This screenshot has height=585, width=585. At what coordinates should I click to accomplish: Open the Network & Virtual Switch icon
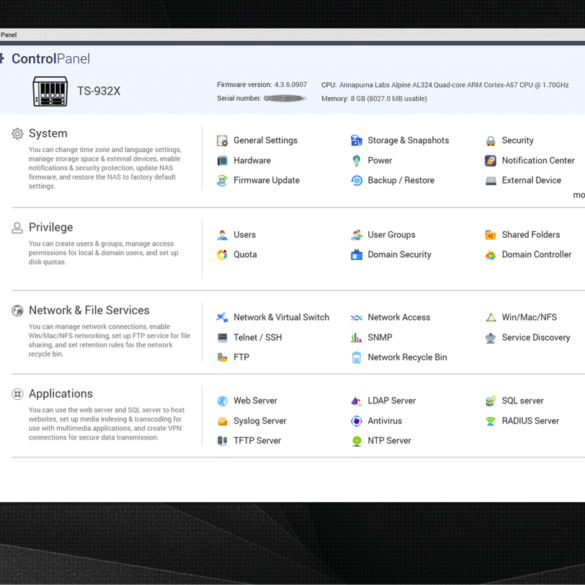[x=222, y=317]
